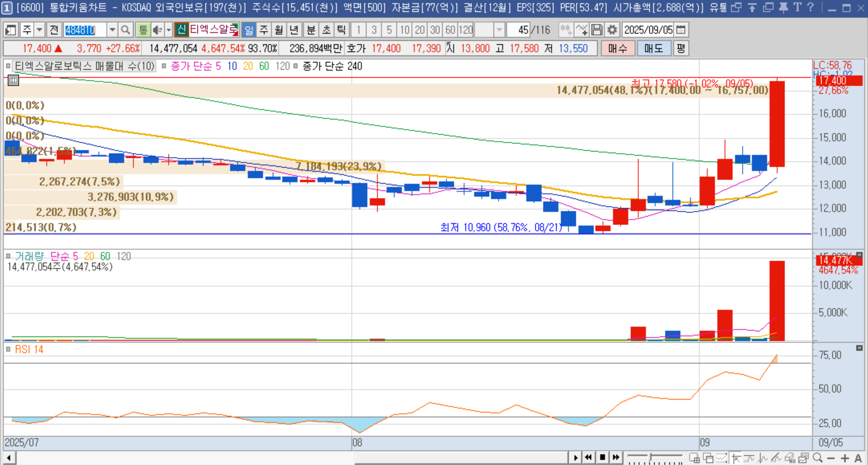The width and height of the screenshot is (868, 465).
Task: Click the A text icon at bottom right
Action: 858,458
